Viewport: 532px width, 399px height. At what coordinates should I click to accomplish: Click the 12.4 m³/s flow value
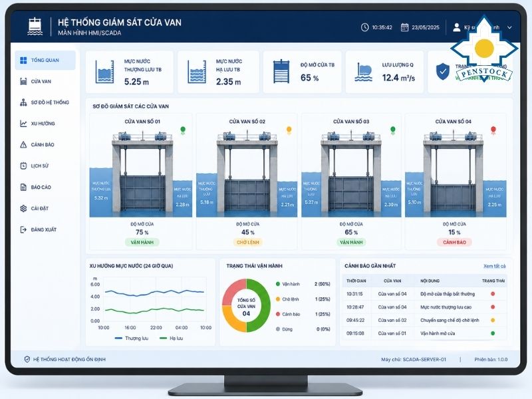398,78
